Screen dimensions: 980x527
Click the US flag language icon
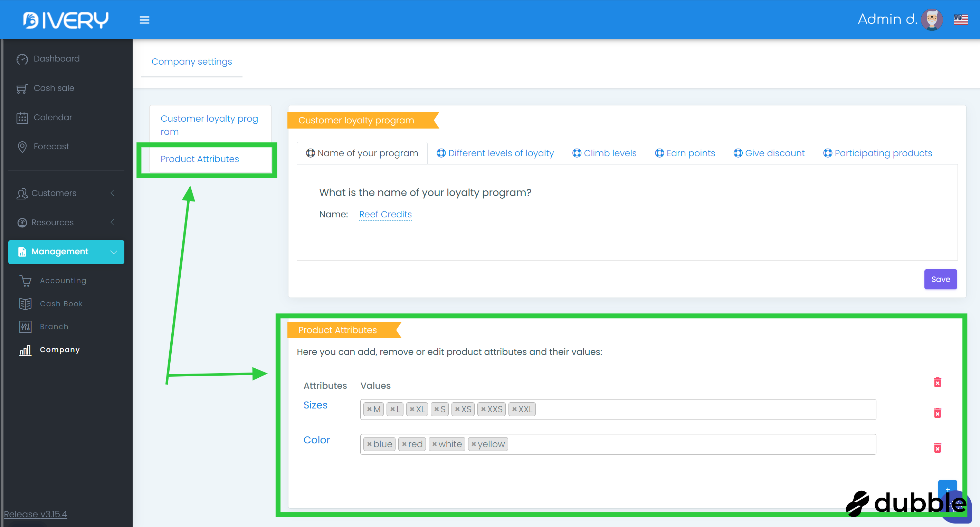960,19
